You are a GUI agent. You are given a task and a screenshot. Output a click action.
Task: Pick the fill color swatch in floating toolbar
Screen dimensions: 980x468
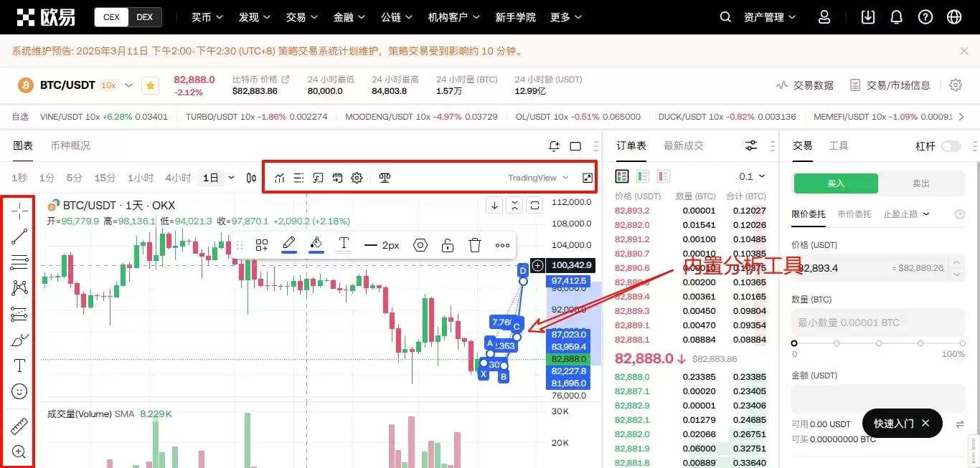[x=316, y=244]
